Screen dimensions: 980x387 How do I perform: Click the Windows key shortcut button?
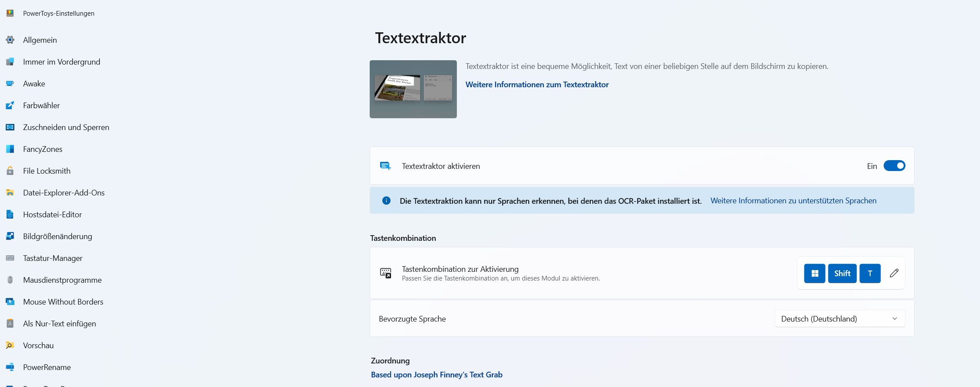[x=815, y=274]
